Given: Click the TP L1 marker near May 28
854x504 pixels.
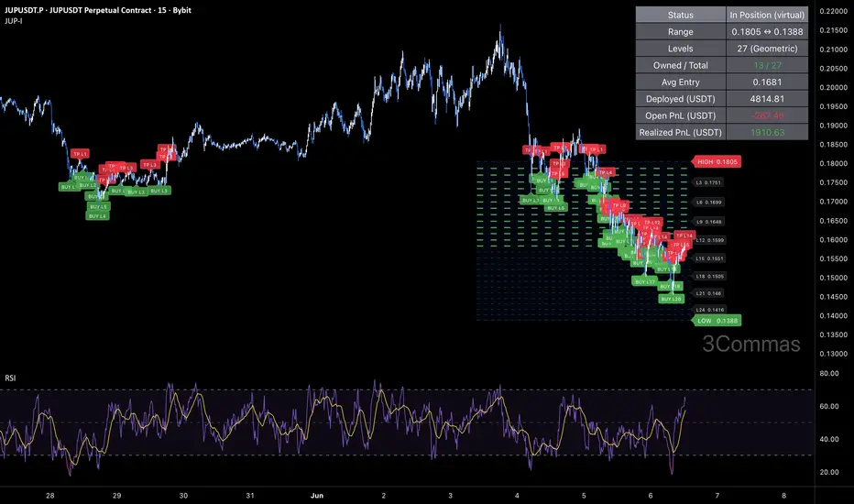Looking at the screenshot, I should click(80, 154).
